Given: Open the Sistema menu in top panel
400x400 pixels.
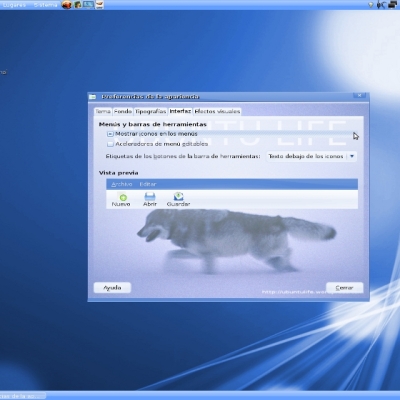Looking at the screenshot, I should point(45,5).
